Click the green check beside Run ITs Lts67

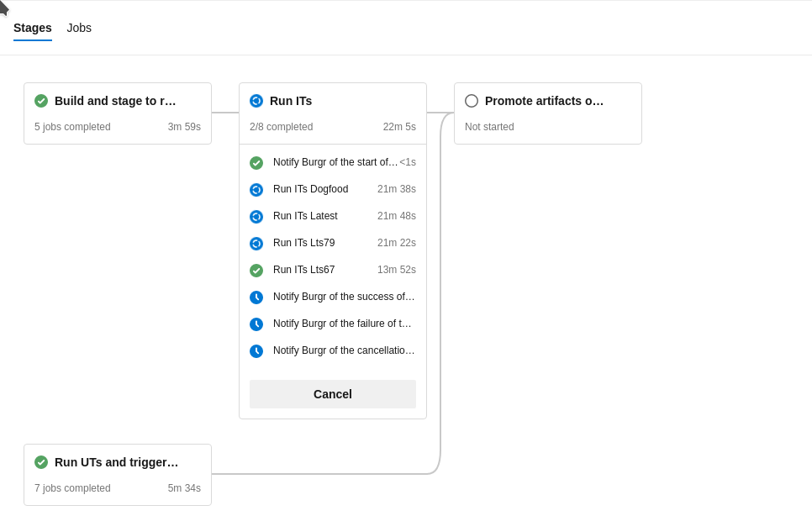click(x=256, y=270)
